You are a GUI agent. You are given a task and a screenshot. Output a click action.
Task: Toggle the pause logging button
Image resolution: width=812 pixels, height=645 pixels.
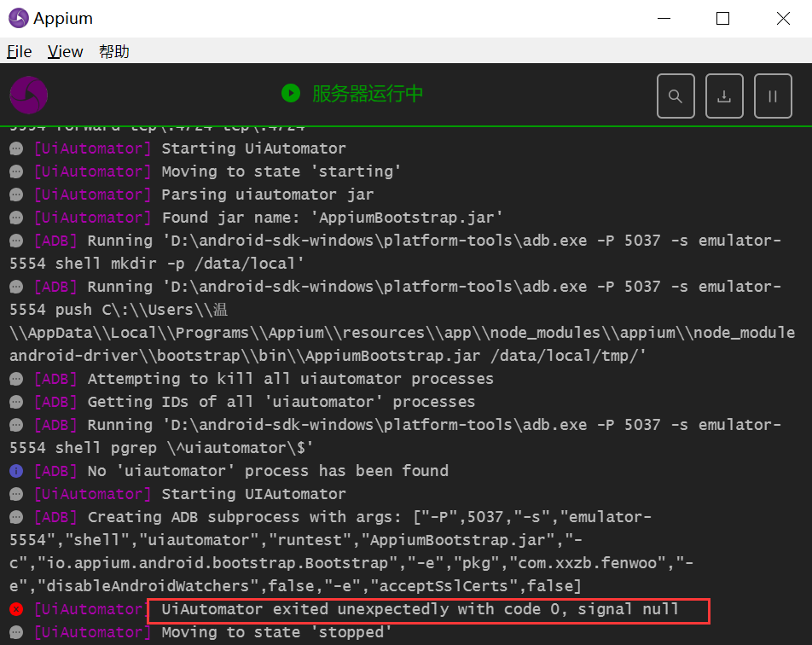(x=773, y=96)
